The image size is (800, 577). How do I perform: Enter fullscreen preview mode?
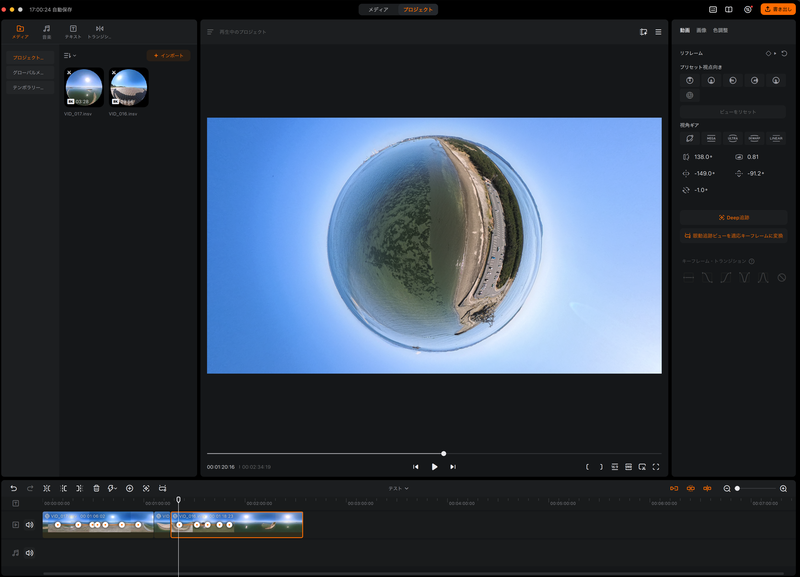point(656,467)
